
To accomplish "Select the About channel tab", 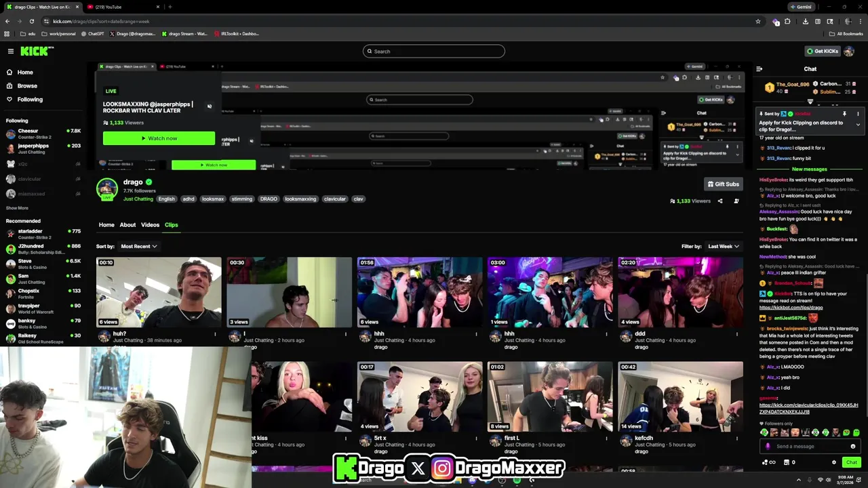I will (x=127, y=225).
